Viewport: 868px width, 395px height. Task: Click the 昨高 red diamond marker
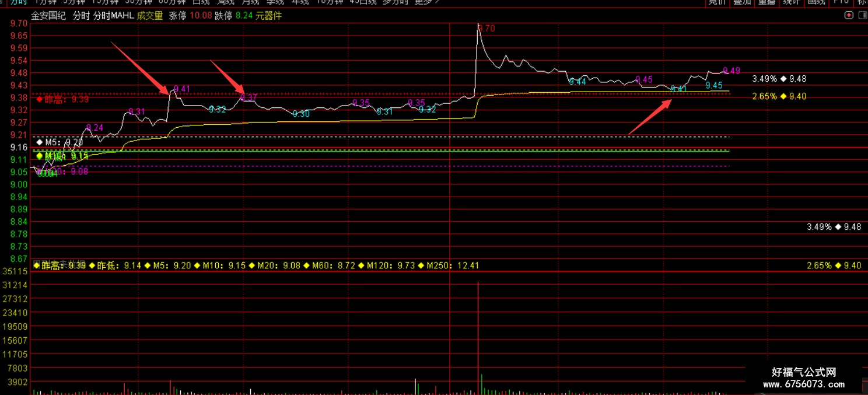click(40, 99)
